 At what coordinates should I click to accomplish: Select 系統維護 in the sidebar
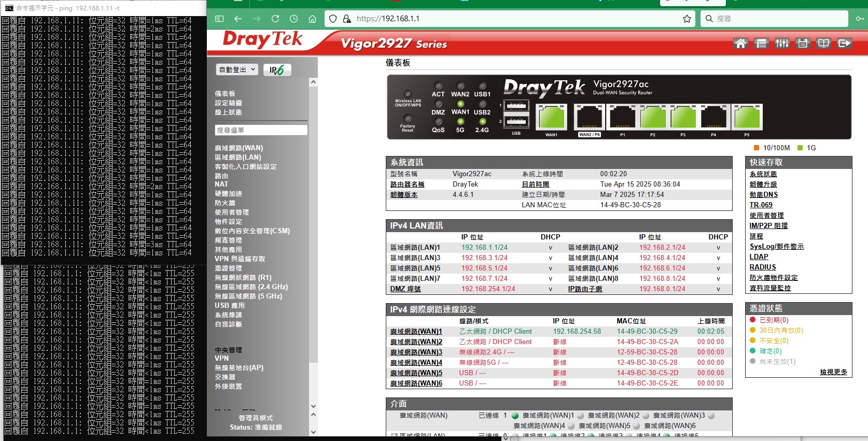point(228,315)
